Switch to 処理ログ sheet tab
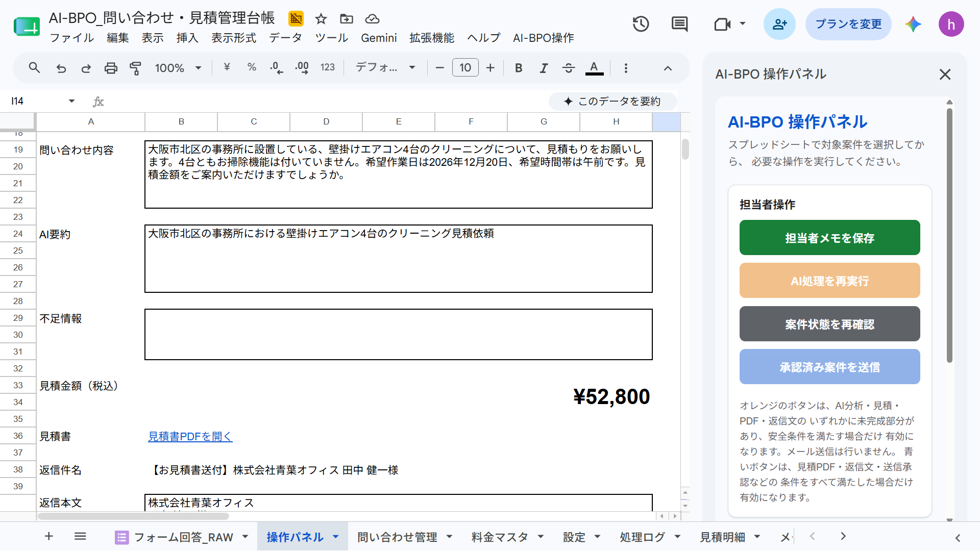 (643, 537)
